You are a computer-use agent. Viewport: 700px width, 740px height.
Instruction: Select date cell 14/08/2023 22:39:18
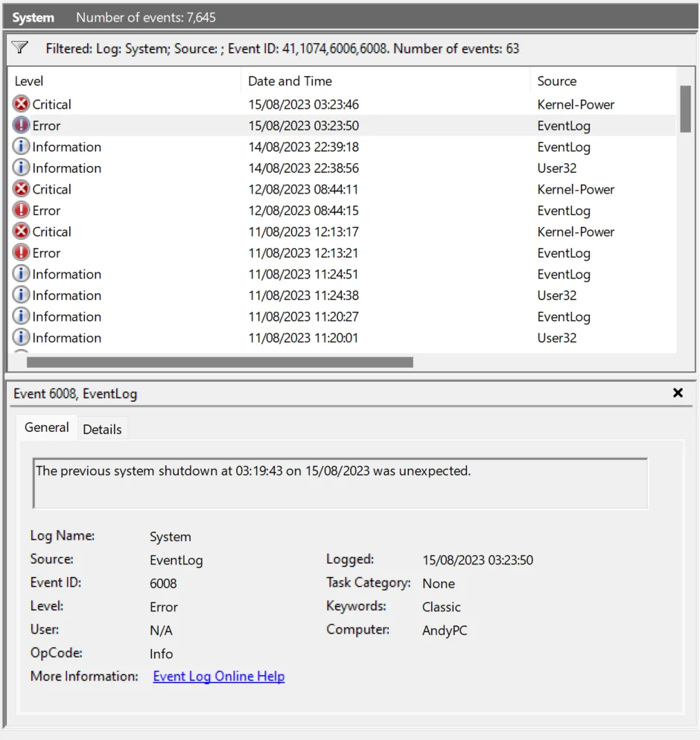[x=304, y=147]
